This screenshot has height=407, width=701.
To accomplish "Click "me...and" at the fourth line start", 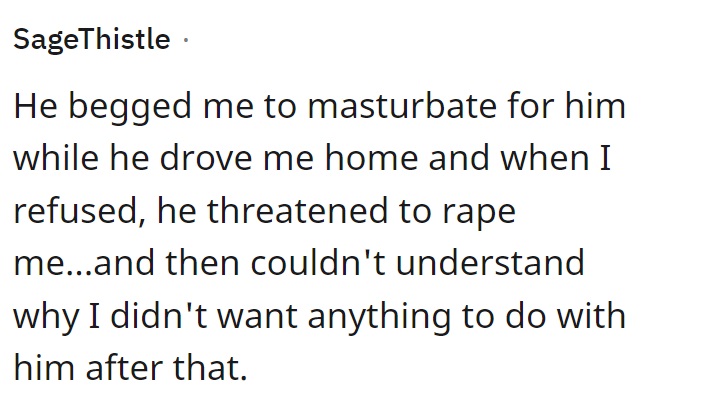I will click(x=81, y=263).
